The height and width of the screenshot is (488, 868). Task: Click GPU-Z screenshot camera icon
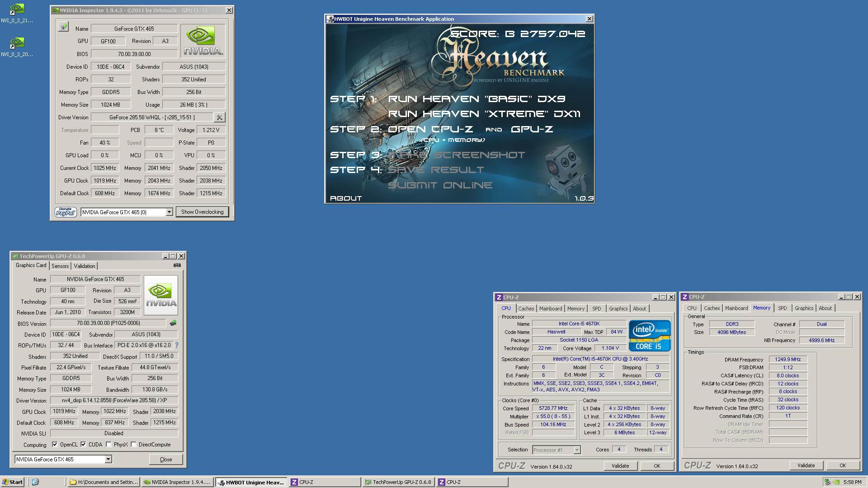pos(177,265)
